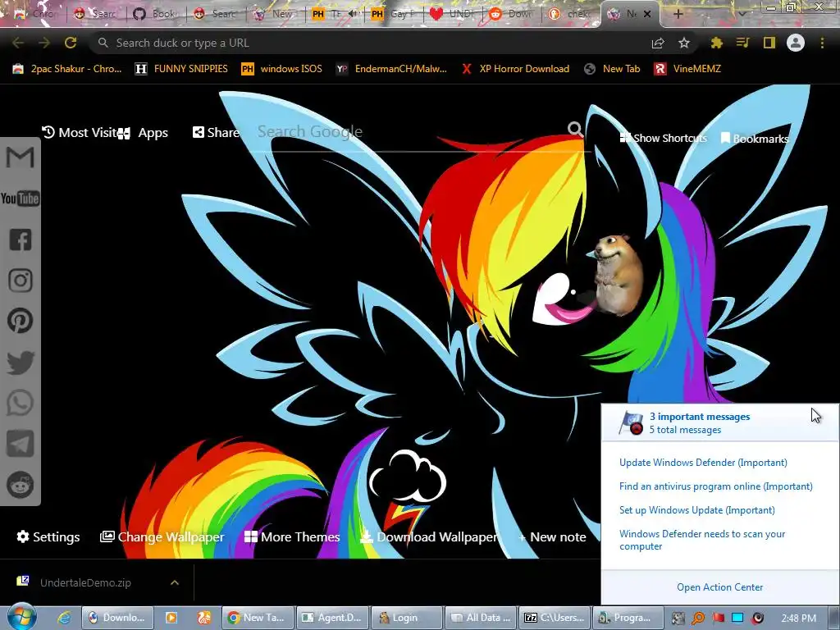Viewport: 840px width, 630px height.
Task: Open the Extensions puzzle icon
Action: pos(716,43)
